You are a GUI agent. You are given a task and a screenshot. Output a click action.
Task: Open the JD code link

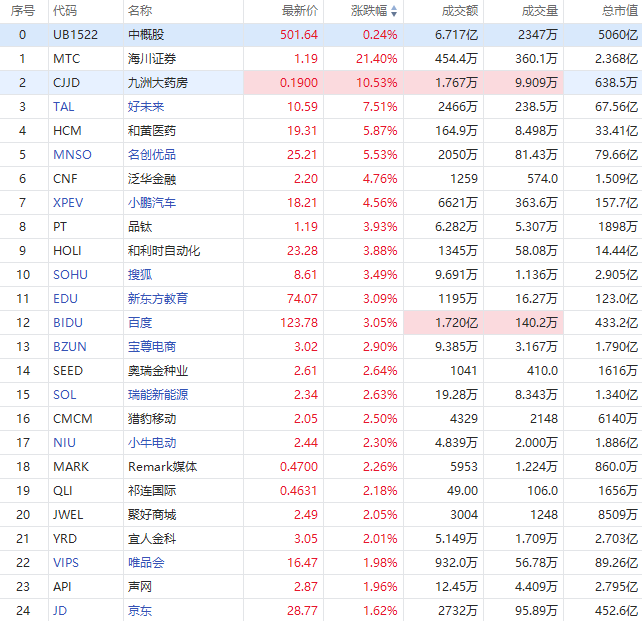click(60, 611)
